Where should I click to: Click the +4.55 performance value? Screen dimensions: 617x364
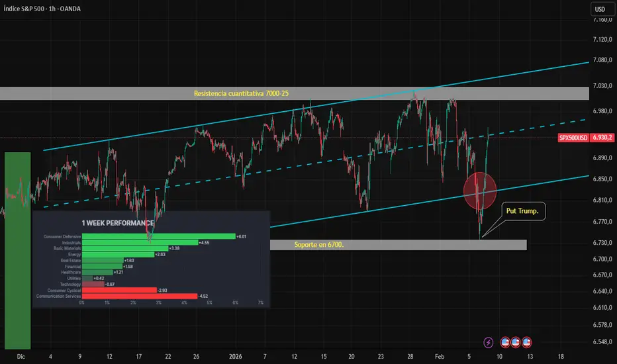[204, 243]
